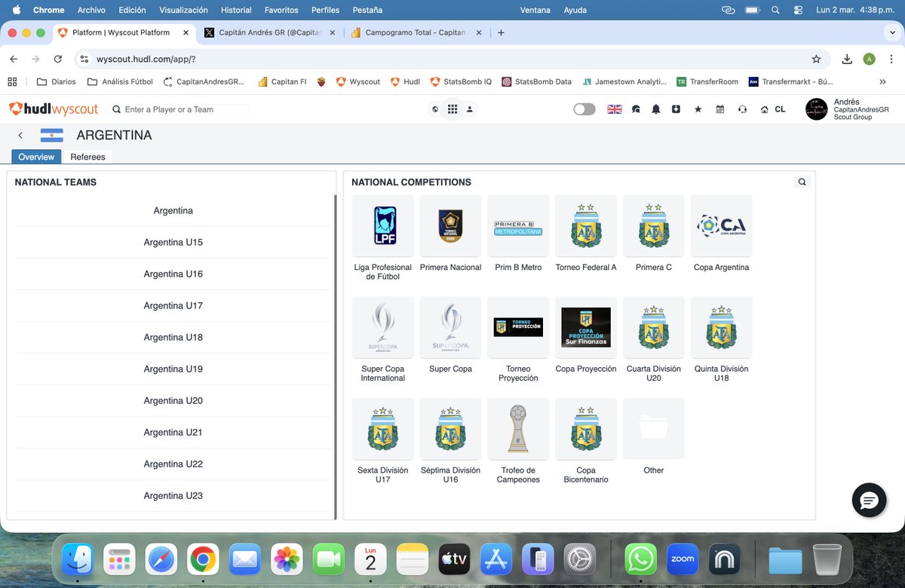905x588 pixels.
Task: Open Andrés user profile menu
Action: pyautogui.click(x=848, y=109)
